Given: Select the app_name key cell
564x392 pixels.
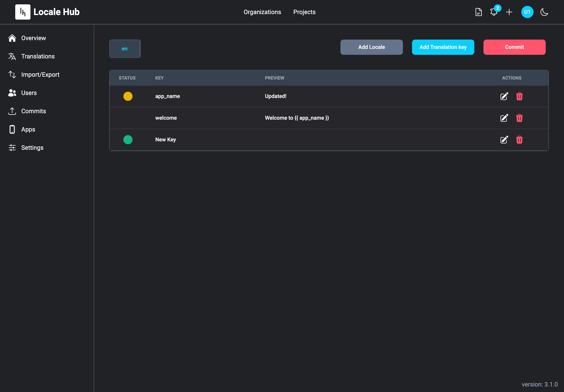Looking at the screenshot, I should (x=168, y=96).
